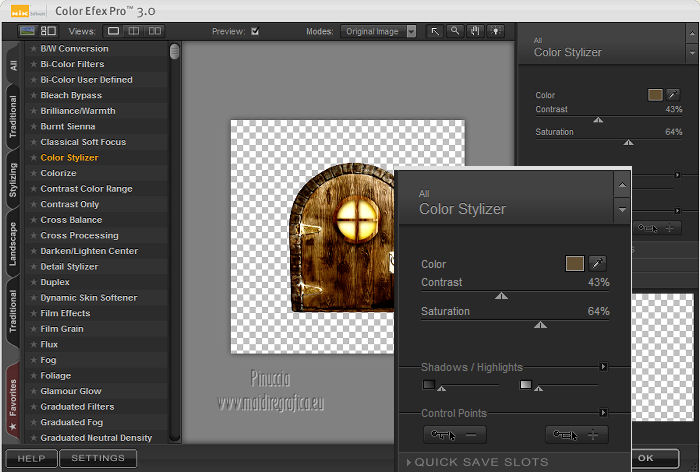Select the hand pan tool

pyautogui.click(x=473, y=31)
